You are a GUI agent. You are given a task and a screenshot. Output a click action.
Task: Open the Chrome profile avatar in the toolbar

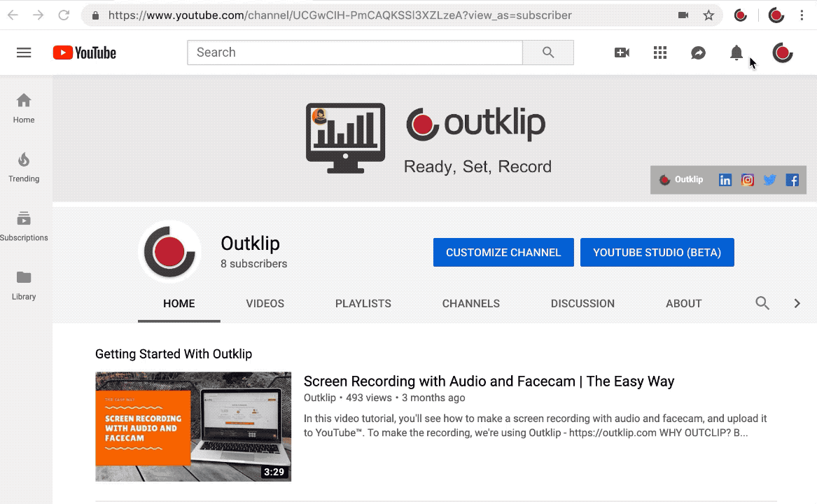[776, 15]
